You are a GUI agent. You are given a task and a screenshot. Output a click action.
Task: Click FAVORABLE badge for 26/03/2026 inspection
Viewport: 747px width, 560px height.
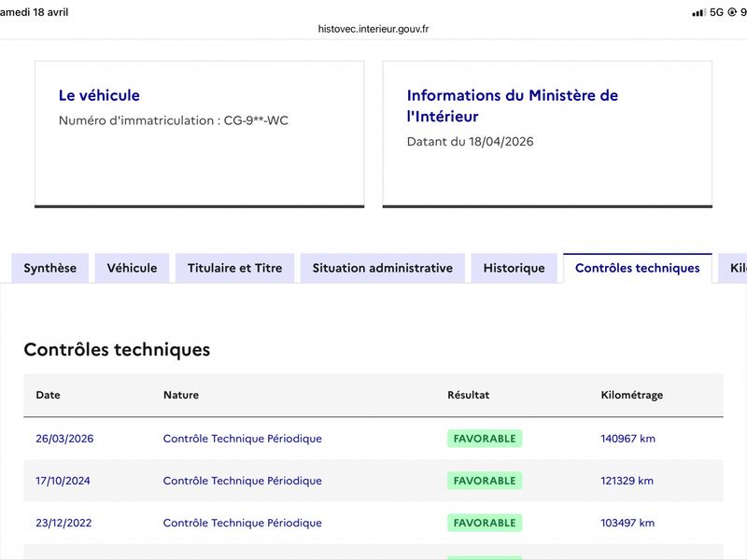485,439
